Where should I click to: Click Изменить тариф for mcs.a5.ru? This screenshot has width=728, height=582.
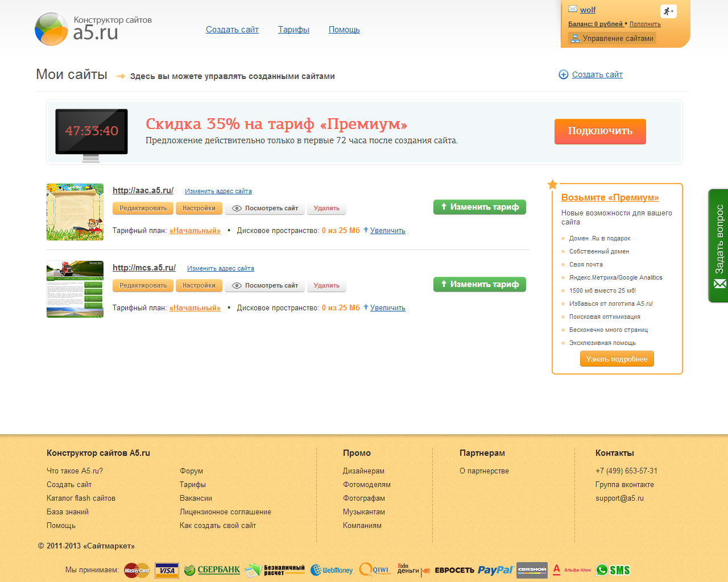click(x=479, y=285)
